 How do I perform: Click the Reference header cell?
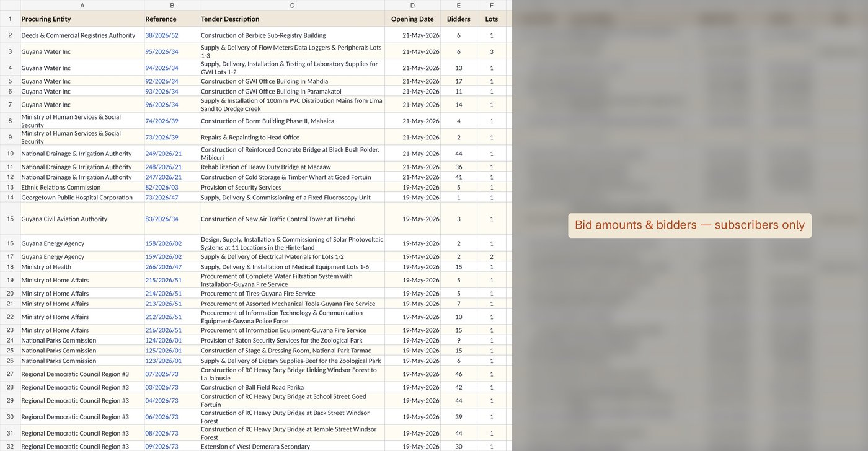172,19
